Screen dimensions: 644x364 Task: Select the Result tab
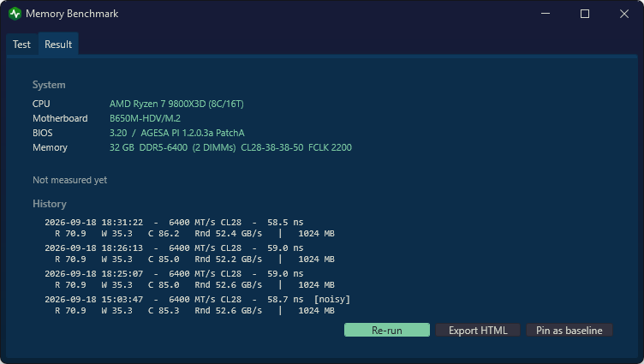click(x=58, y=45)
